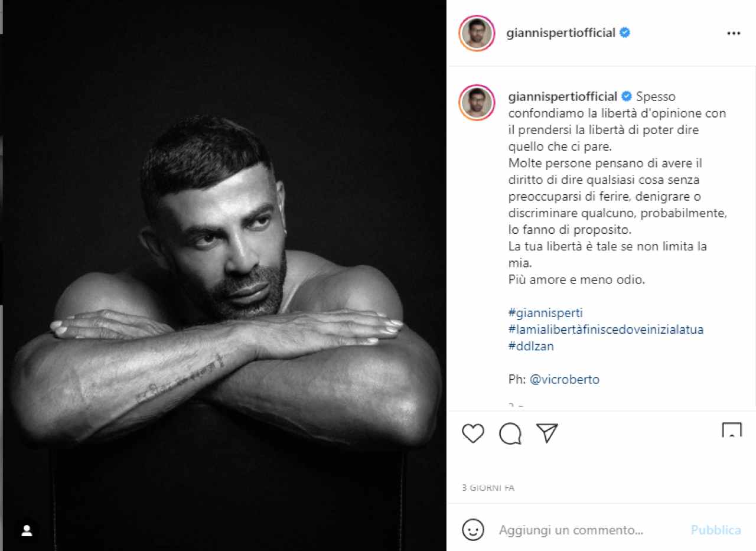Open avatar next to caption
This screenshot has width=756, height=551.
(x=477, y=103)
